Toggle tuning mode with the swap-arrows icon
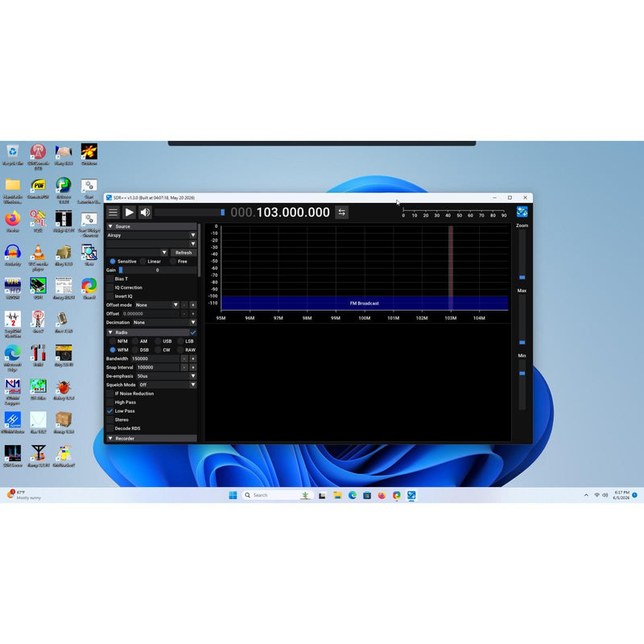Image resolution: width=644 pixels, height=644 pixels. [341, 213]
